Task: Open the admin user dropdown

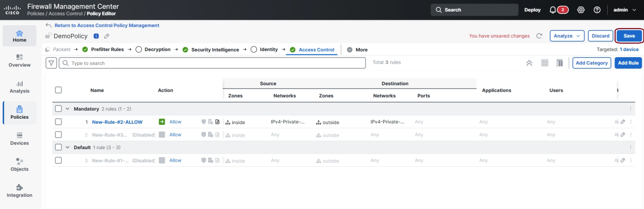Action: click(x=625, y=10)
